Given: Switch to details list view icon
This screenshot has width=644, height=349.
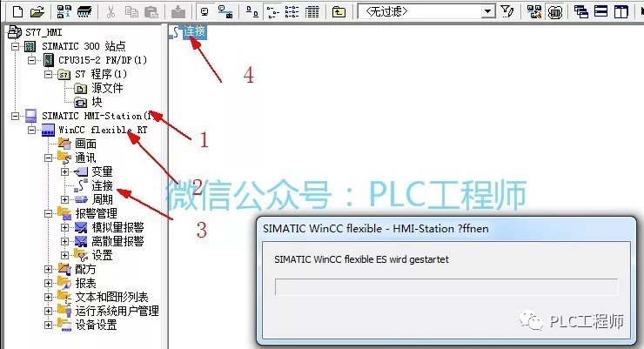Looking at the screenshot, I should click(x=312, y=11).
